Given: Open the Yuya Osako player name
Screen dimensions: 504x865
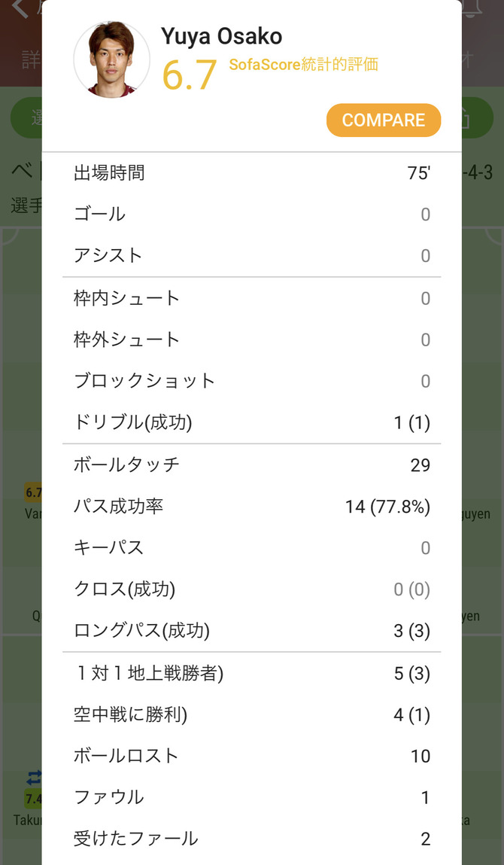Looking at the screenshot, I should [x=222, y=35].
